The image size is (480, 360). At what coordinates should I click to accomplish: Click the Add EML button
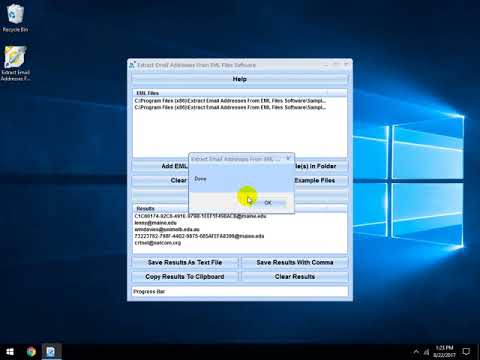160,166
